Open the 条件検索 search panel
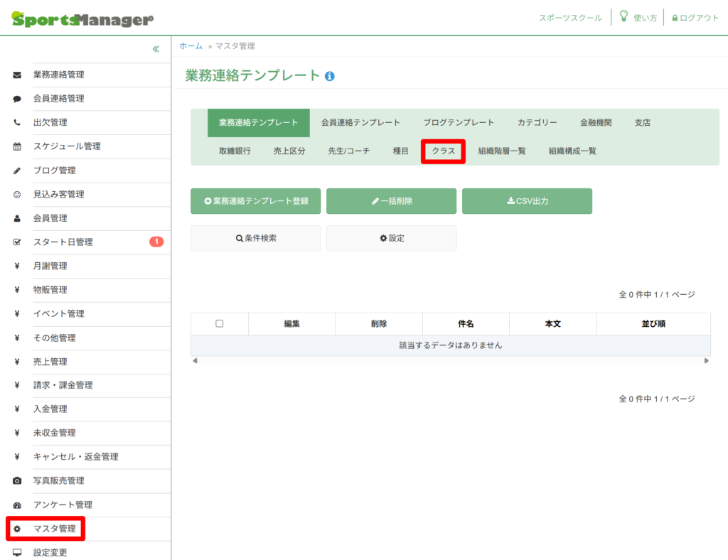 tap(255, 238)
